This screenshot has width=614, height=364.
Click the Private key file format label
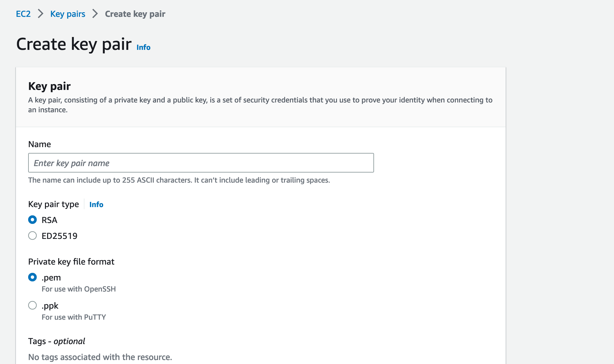tap(71, 262)
